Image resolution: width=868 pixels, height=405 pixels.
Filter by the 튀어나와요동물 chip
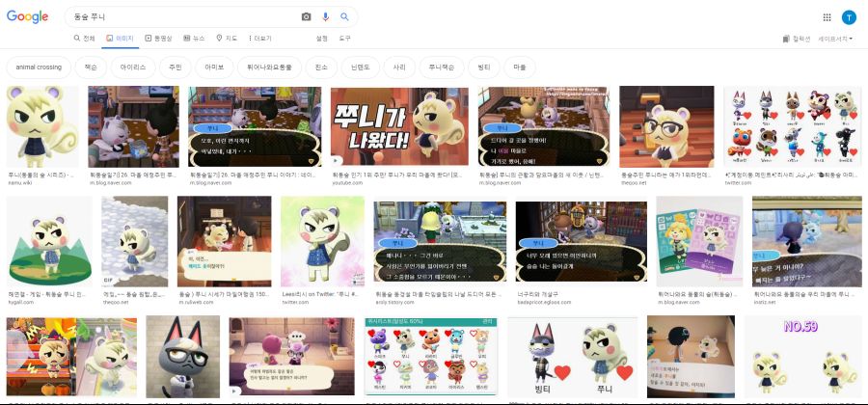point(270,67)
